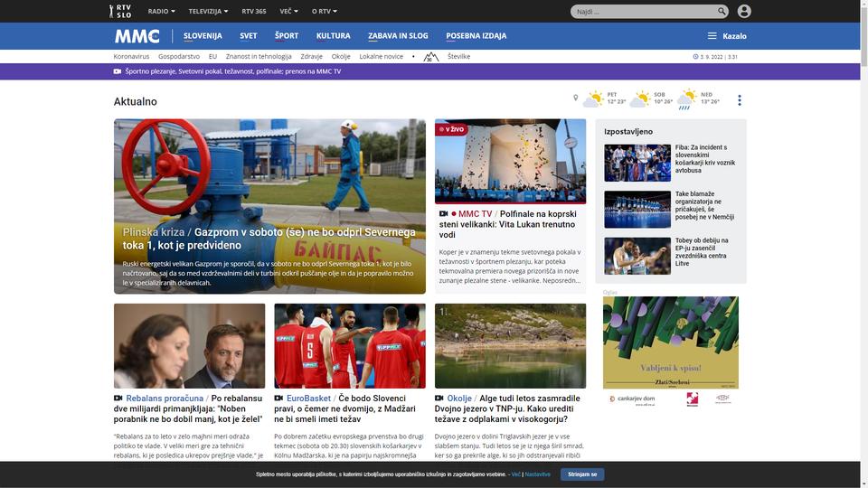Image resolution: width=868 pixels, height=488 pixels.
Task: Go to SLOVENIJA section
Action: [203, 36]
